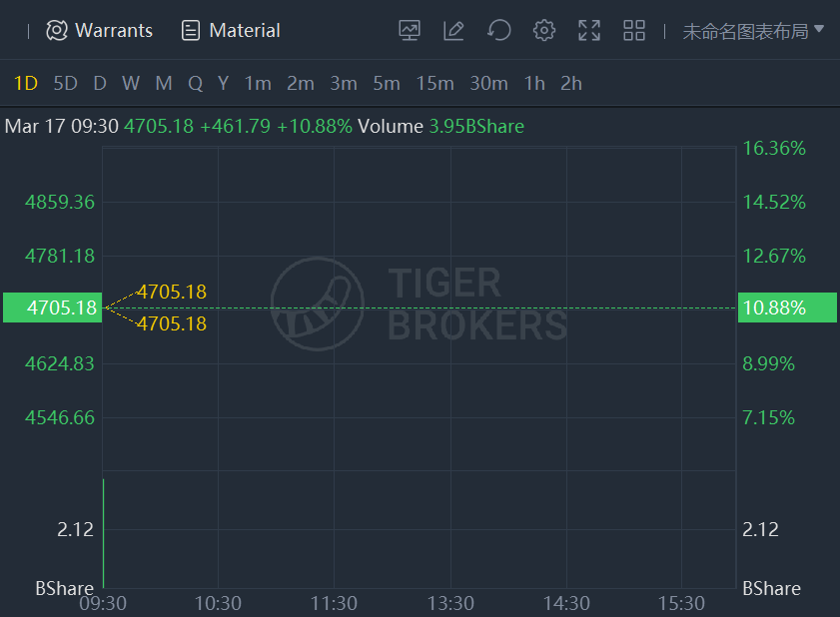The image size is (840, 617).
Task: Switch to the 5D timeframe
Action: (65, 84)
